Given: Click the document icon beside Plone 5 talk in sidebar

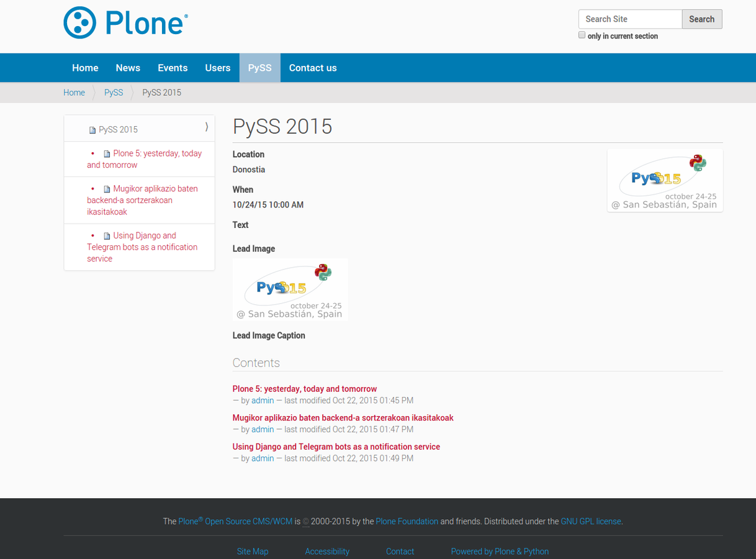Looking at the screenshot, I should [107, 154].
